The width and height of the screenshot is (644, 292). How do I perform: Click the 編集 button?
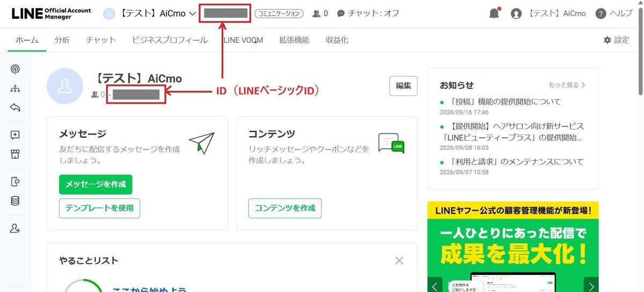403,86
